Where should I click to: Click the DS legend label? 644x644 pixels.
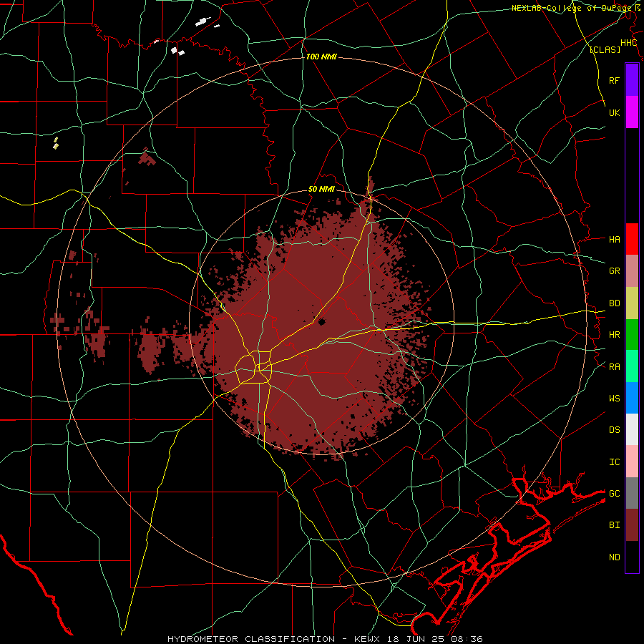pyautogui.click(x=614, y=430)
